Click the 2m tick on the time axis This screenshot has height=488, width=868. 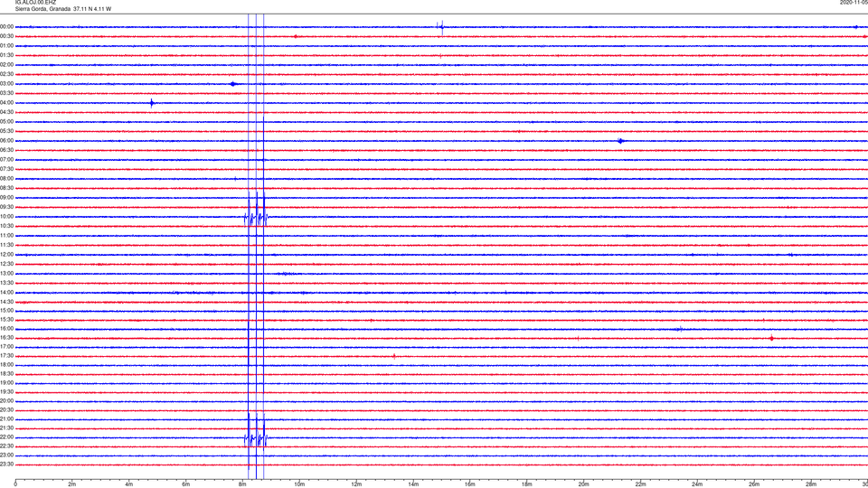pyautogui.click(x=72, y=484)
